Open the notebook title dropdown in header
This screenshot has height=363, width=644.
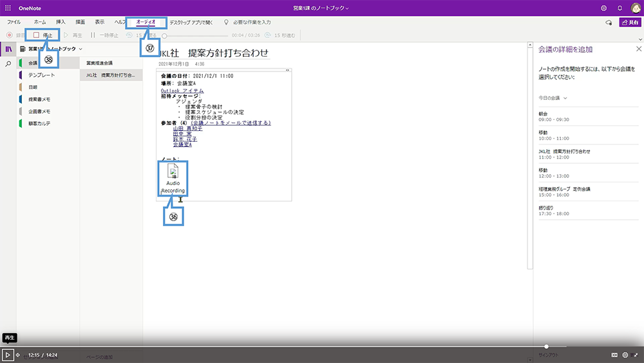(x=321, y=8)
